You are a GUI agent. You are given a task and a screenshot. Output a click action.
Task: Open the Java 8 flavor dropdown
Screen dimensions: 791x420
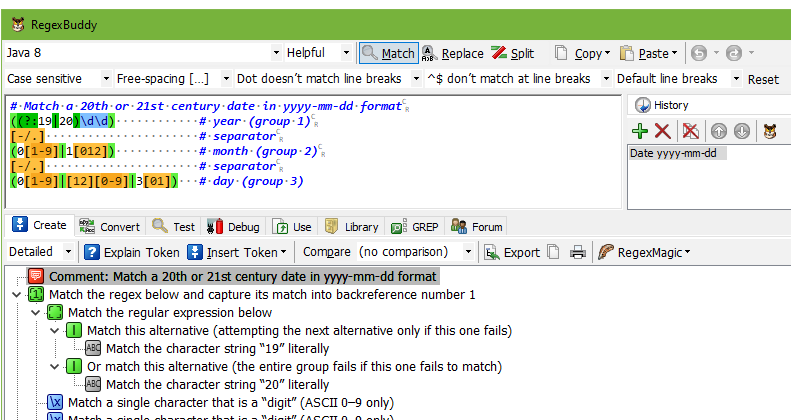[276, 52]
